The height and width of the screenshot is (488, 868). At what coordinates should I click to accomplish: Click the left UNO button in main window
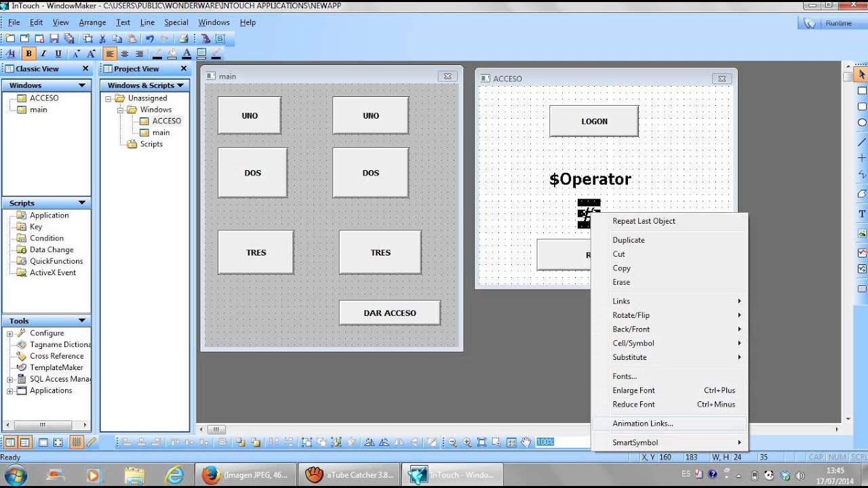250,115
